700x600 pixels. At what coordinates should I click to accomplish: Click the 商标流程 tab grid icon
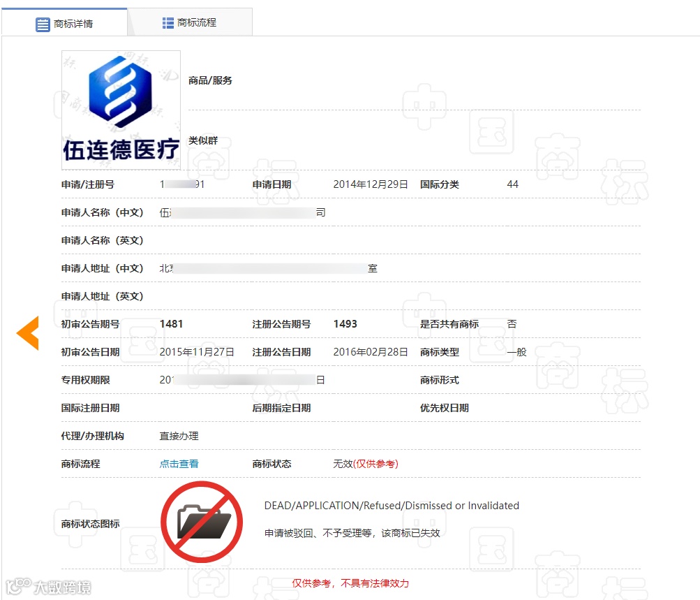tap(168, 23)
